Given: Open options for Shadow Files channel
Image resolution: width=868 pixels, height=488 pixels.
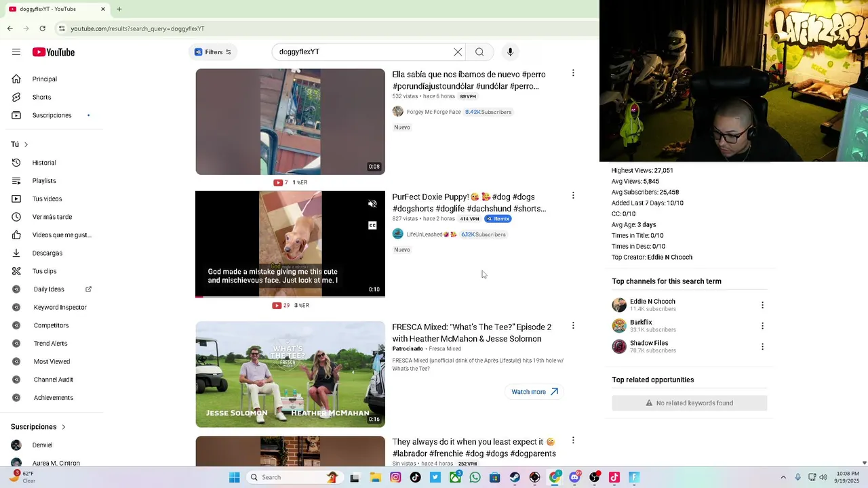Looking at the screenshot, I should (762, 346).
